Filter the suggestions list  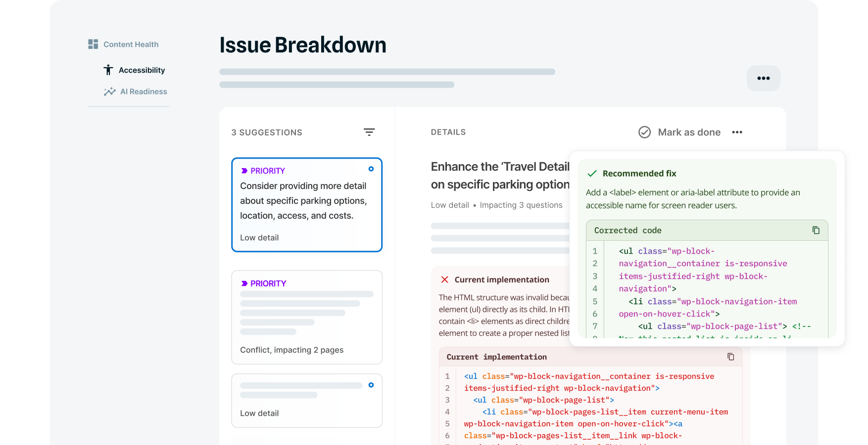click(369, 132)
